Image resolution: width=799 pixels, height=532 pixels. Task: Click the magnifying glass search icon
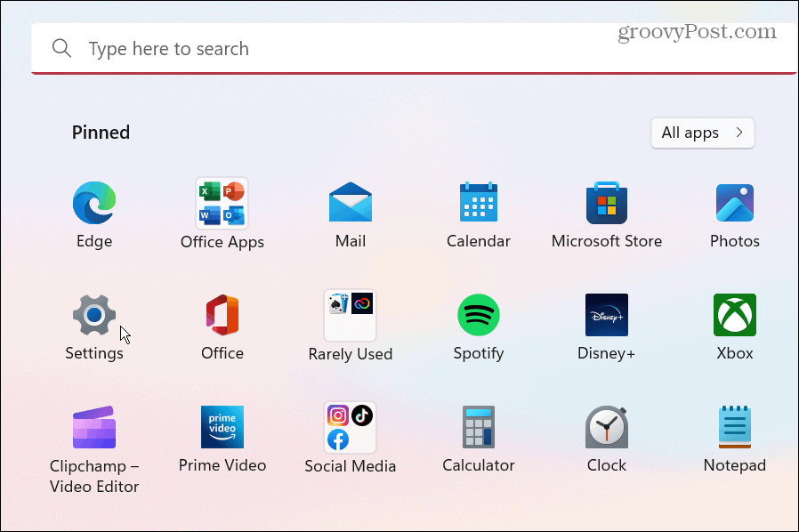pos(61,48)
